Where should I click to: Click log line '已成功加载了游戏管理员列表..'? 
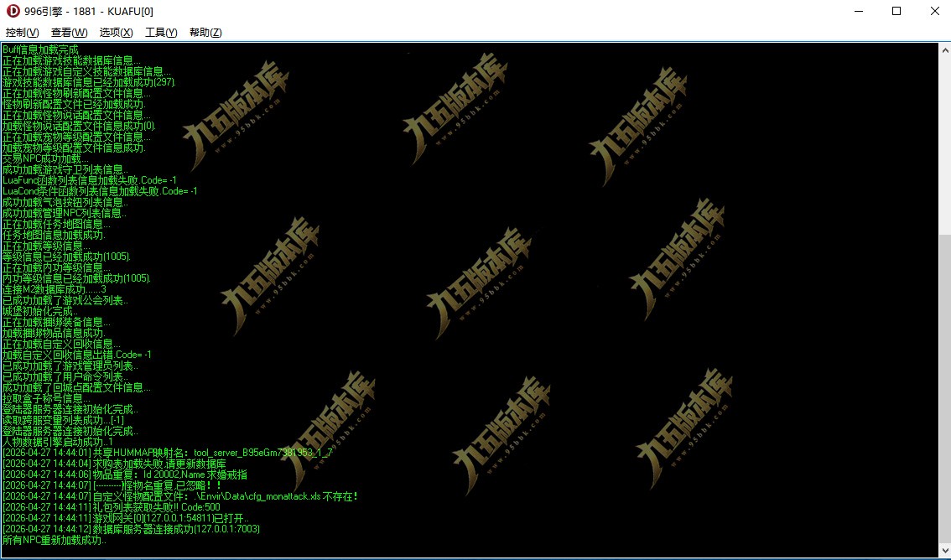coord(70,366)
